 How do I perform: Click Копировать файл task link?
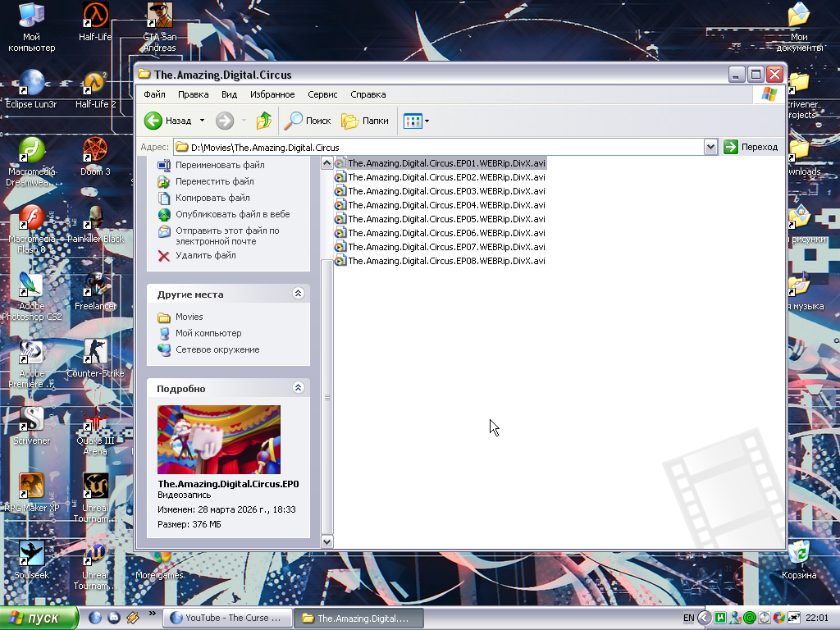[x=212, y=198]
